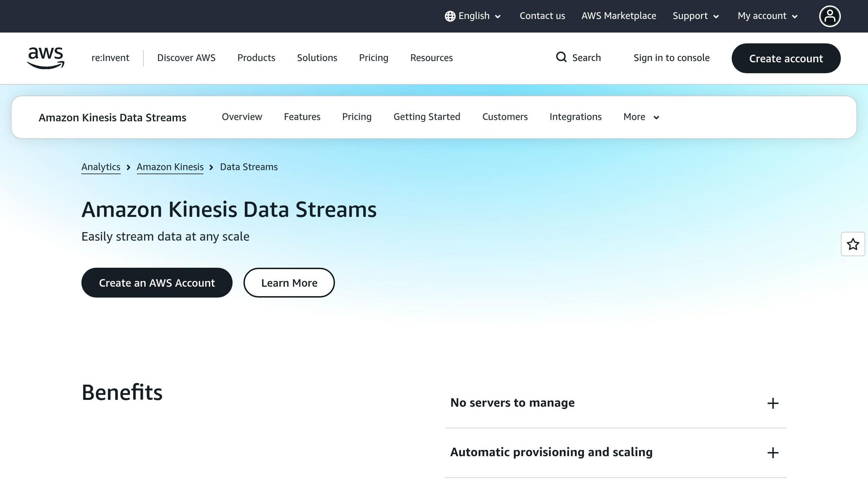868x488 pixels.
Task: Click the Amazon Kinesis Data Streams page heading
Action: [x=229, y=209]
